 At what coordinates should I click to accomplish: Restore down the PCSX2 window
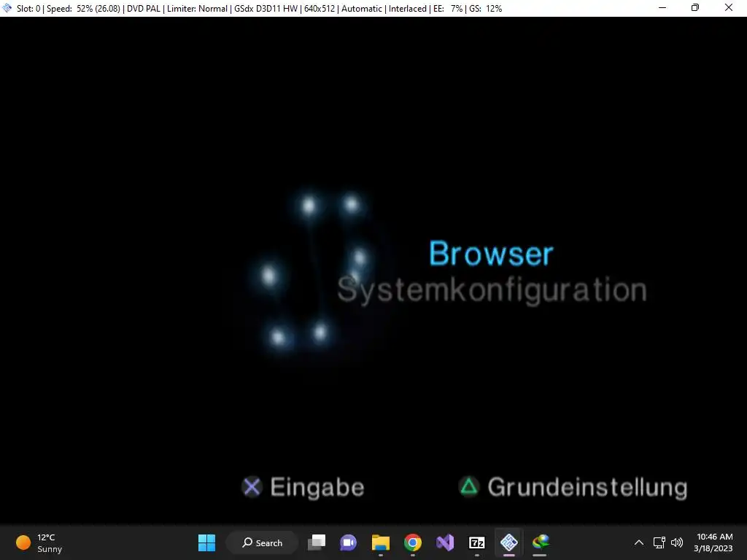[695, 7]
